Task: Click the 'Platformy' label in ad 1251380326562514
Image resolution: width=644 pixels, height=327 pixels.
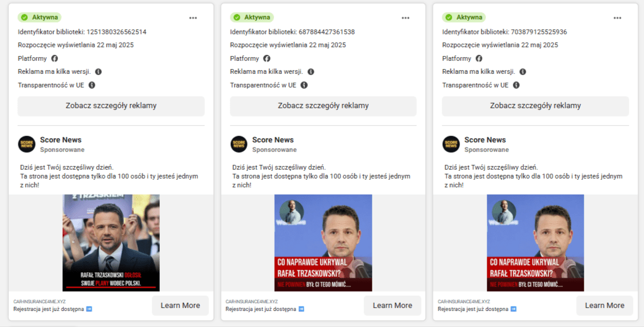Action: (33, 59)
